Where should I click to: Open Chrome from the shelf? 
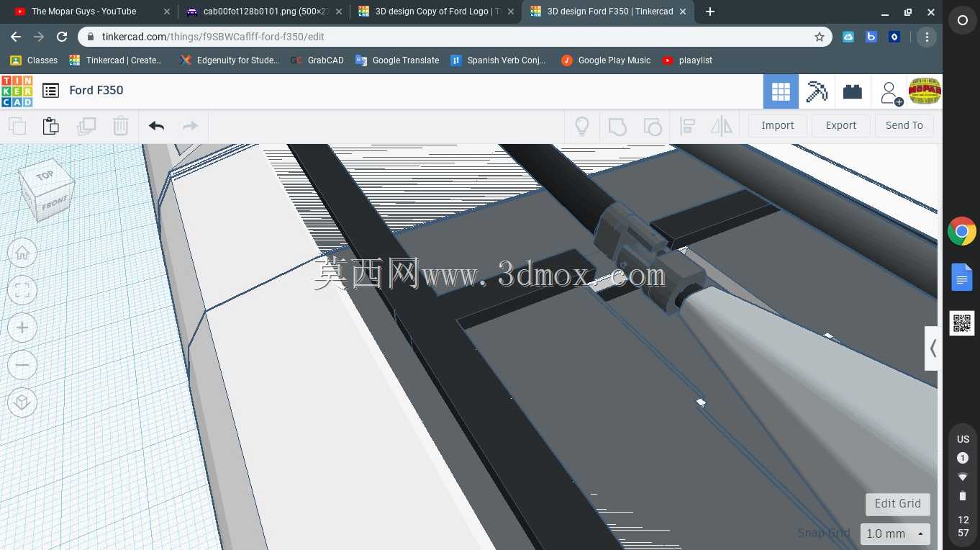click(x=962, y=232)
